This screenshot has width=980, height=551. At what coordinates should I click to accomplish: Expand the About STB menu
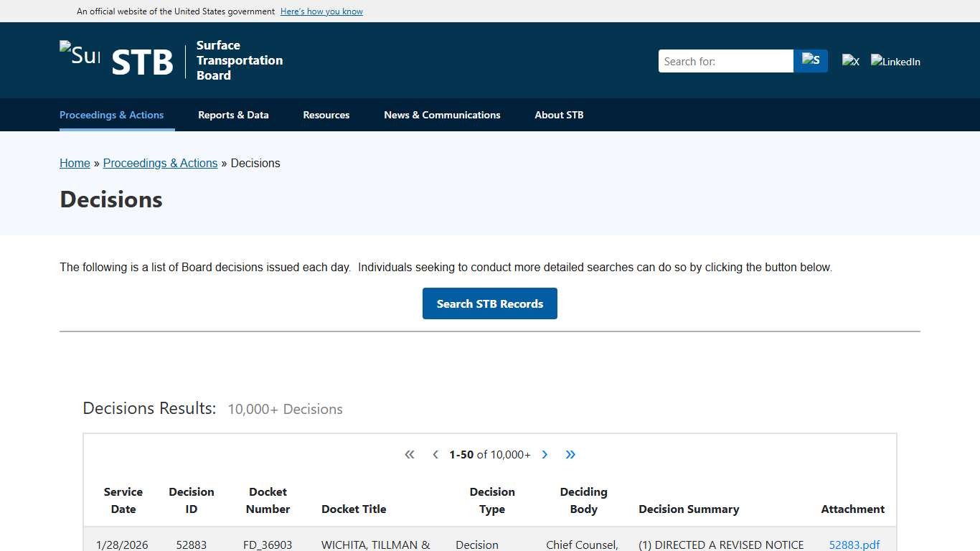(559, 115)
